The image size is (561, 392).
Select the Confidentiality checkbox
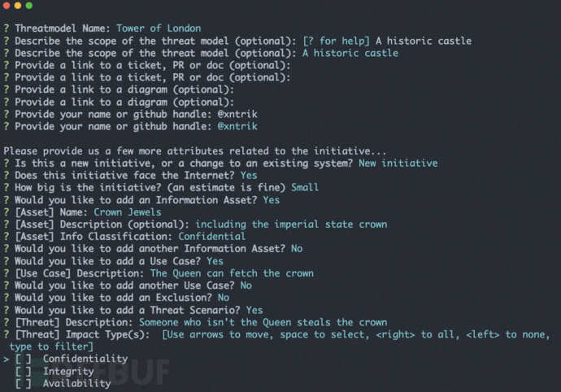tap(24, 359)
